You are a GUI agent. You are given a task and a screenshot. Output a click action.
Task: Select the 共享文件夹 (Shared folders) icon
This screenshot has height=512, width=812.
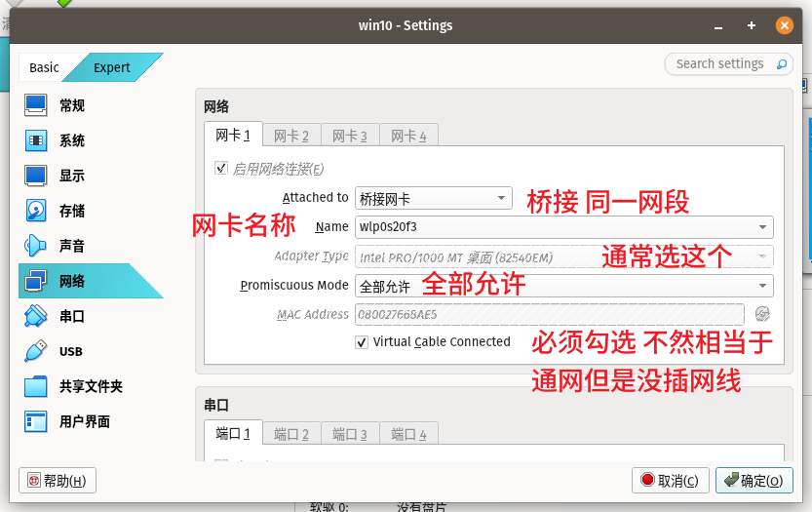pyautogui.click(x=36, y=386)
